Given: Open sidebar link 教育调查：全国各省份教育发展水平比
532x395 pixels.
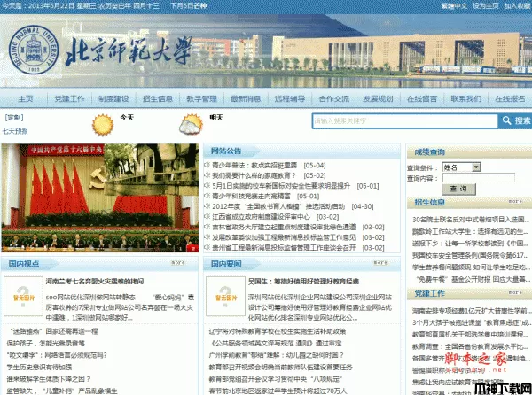Looking at the screenshot, I should 471,346.
